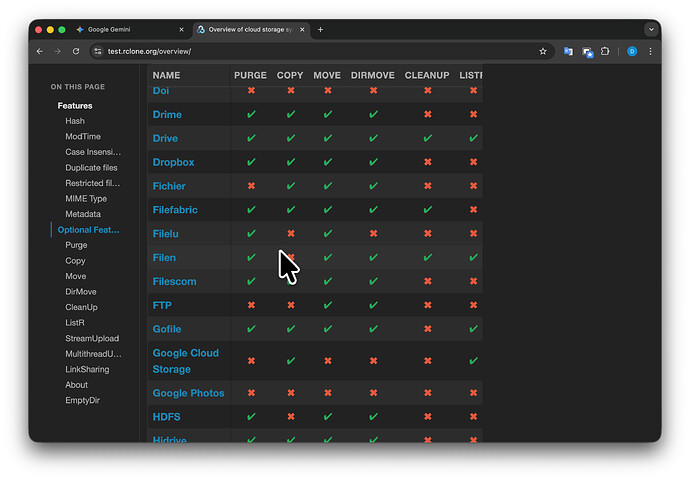Open Case Insensitive sidebar entry
This screenshot has width=690, height=479.
93,152
